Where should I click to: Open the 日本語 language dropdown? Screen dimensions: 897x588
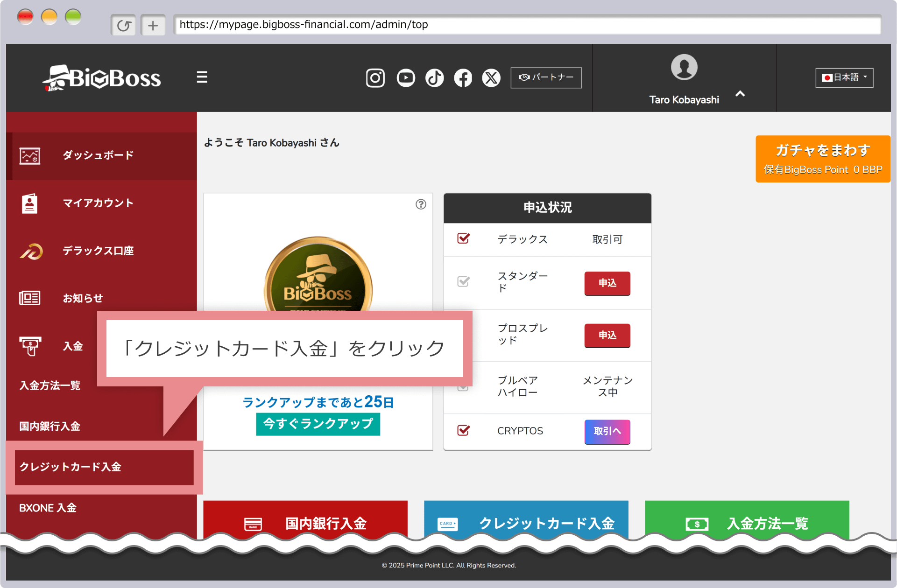coord(844,77)
